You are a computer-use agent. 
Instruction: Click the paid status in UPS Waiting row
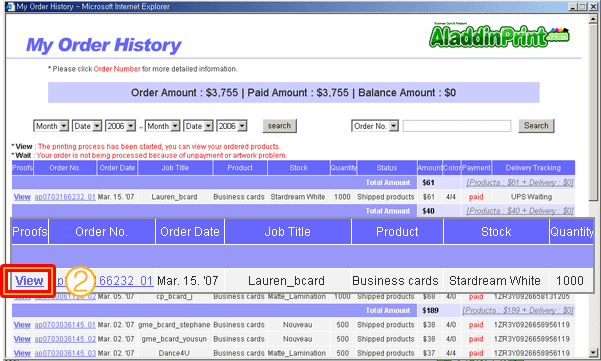point(476,197)
